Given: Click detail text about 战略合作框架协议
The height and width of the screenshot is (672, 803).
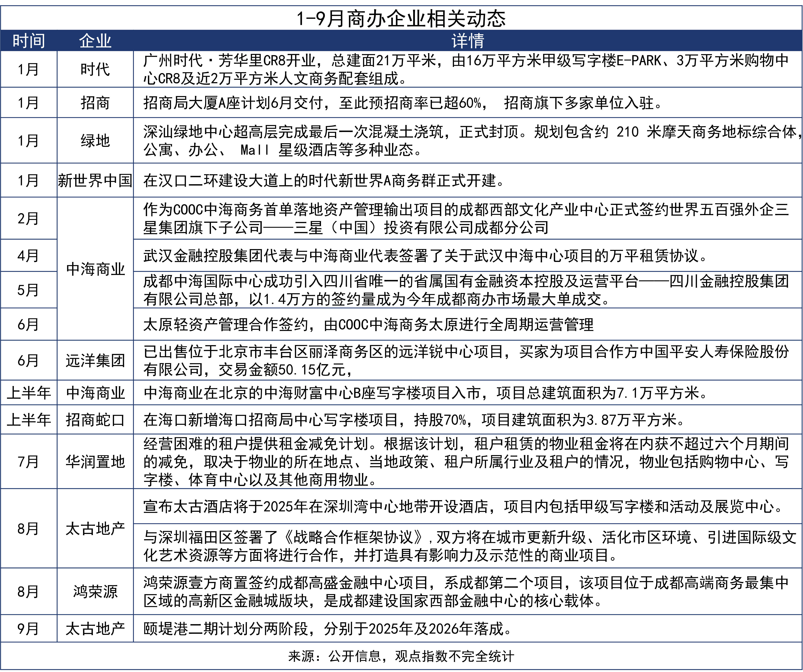Looking at the screenshot, I should pyautogui.click(x=470, y=546).
